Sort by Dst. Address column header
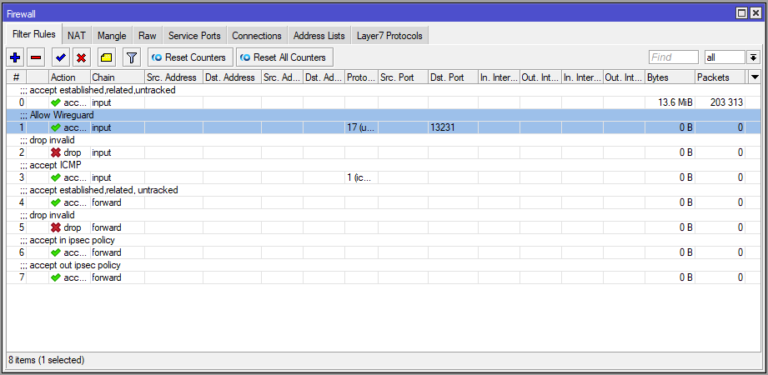This screenshot has width=768, height=375. 232,77
